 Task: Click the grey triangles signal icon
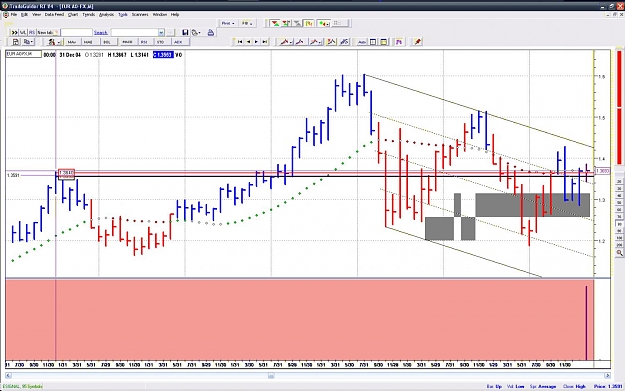297,24
